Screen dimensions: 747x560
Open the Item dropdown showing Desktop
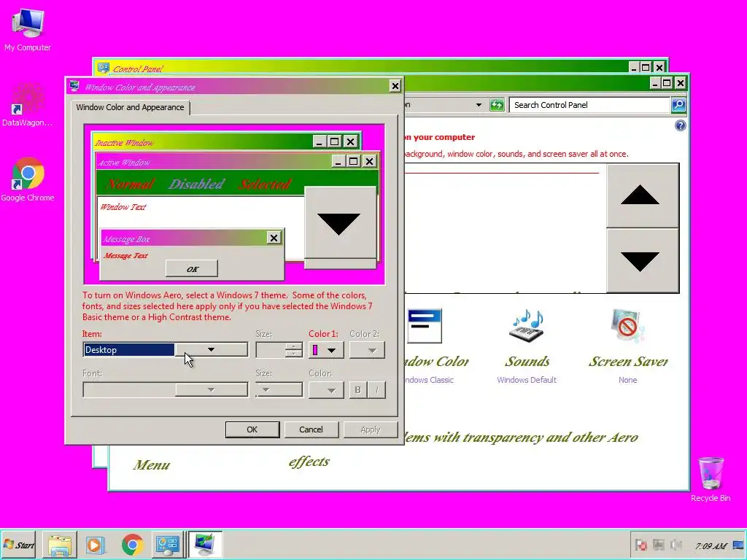[x=166, y=350]
